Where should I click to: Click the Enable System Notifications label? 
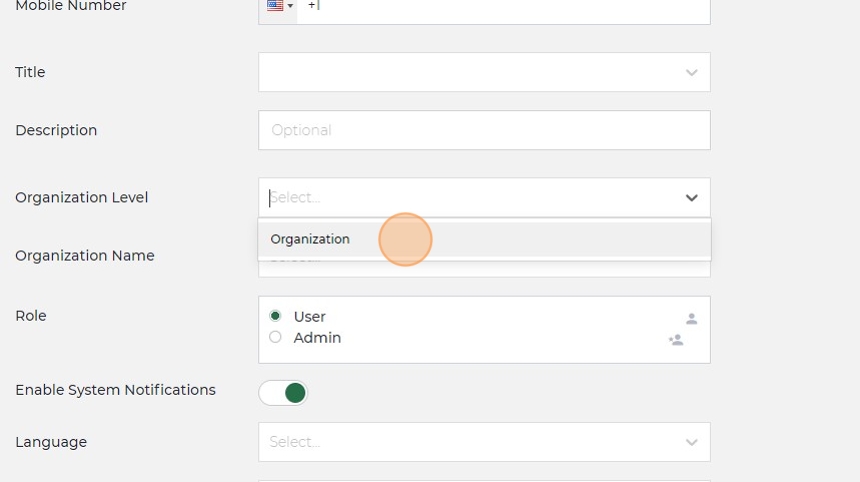[115, 390]
